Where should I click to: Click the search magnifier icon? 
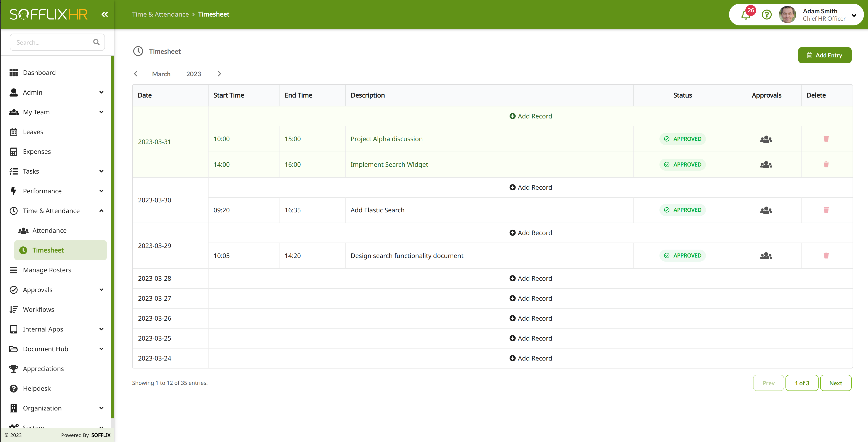point(96,42)
